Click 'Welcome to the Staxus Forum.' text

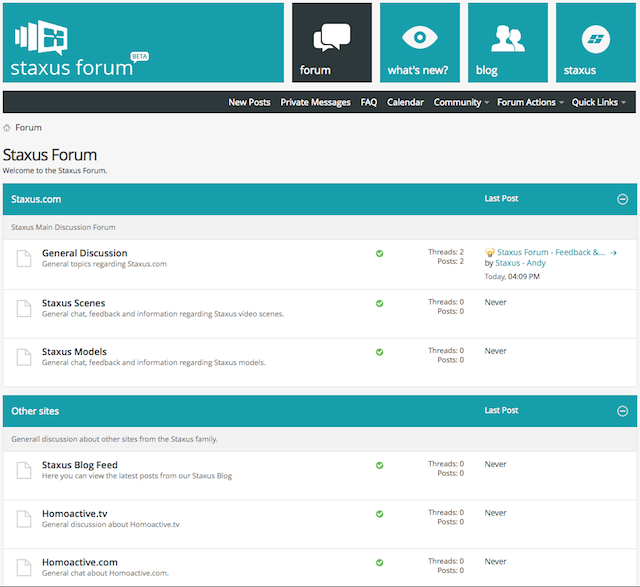click(55, 171)
